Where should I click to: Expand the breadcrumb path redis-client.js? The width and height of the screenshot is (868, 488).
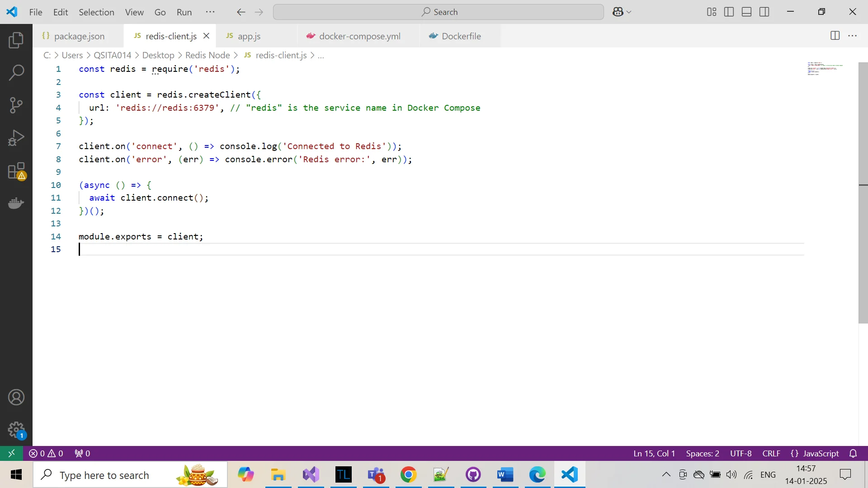(281, 55)
